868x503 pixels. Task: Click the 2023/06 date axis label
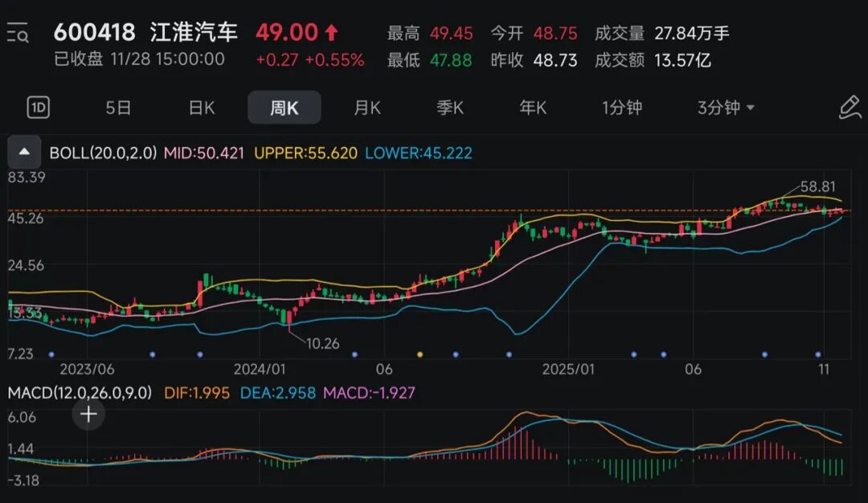(87, 369)
